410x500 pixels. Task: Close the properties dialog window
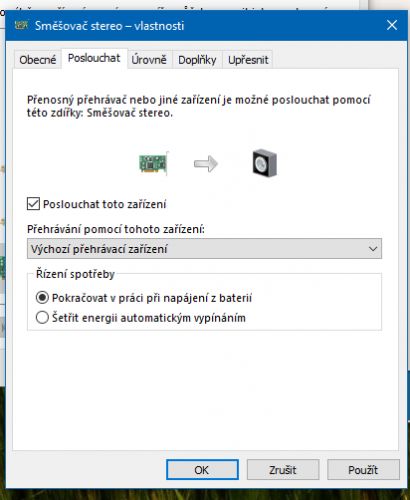(x=392, y=25)
